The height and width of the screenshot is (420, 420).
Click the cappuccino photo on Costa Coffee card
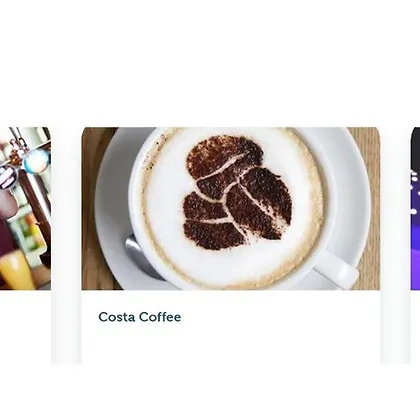(231, 208)
